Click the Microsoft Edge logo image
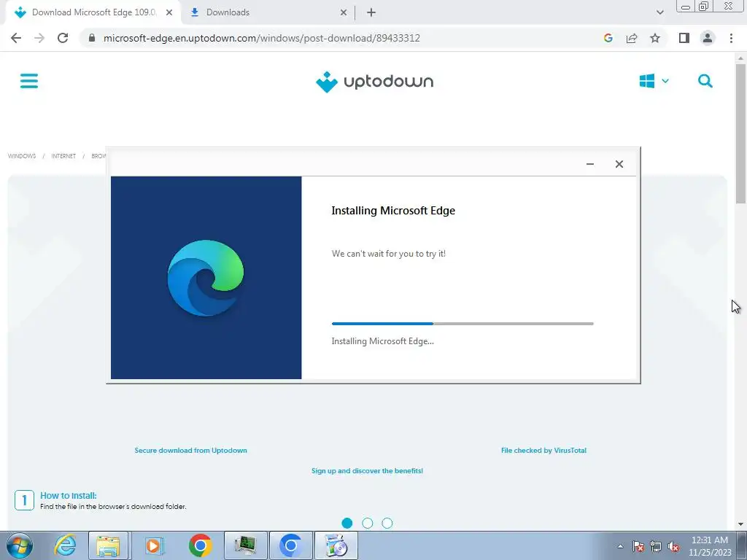Image resolution: width=747 pixels, height=560 pixels. coord(206,278)
